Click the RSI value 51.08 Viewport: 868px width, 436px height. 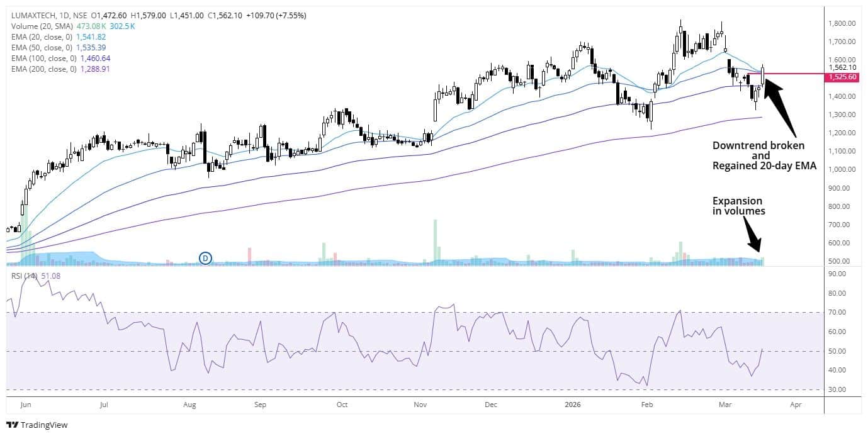(52, 276)
